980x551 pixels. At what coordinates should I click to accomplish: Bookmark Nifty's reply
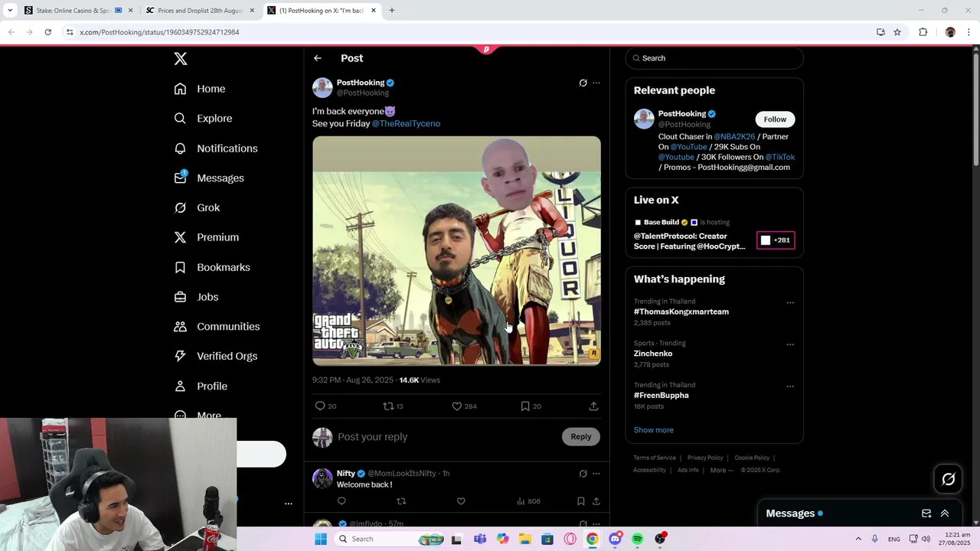coord(581,501)
